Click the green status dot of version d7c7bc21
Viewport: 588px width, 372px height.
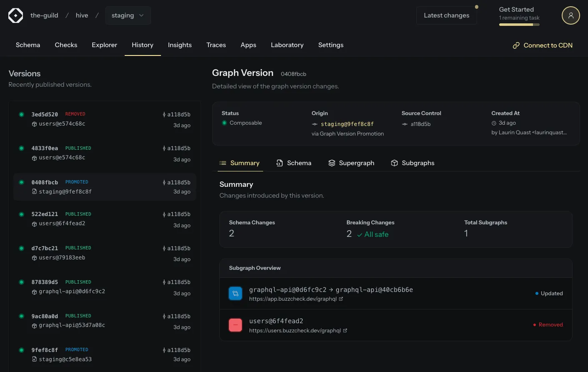21,248
